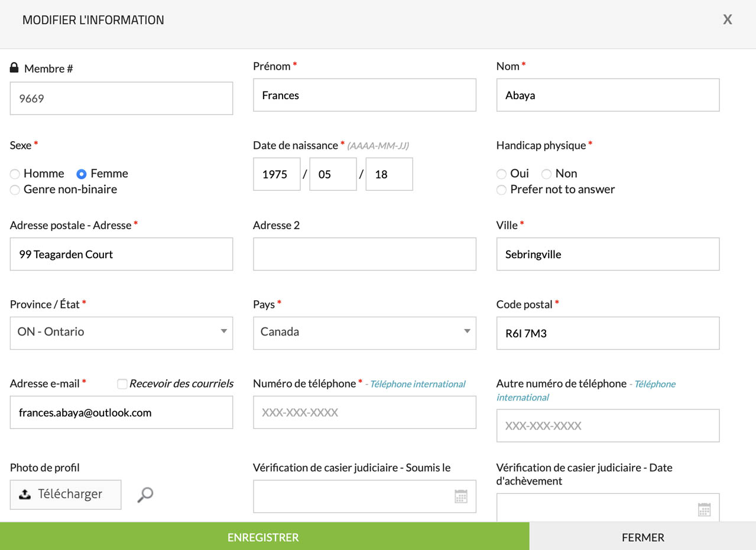Select Oui for Handicap physique

click(502, 174)
